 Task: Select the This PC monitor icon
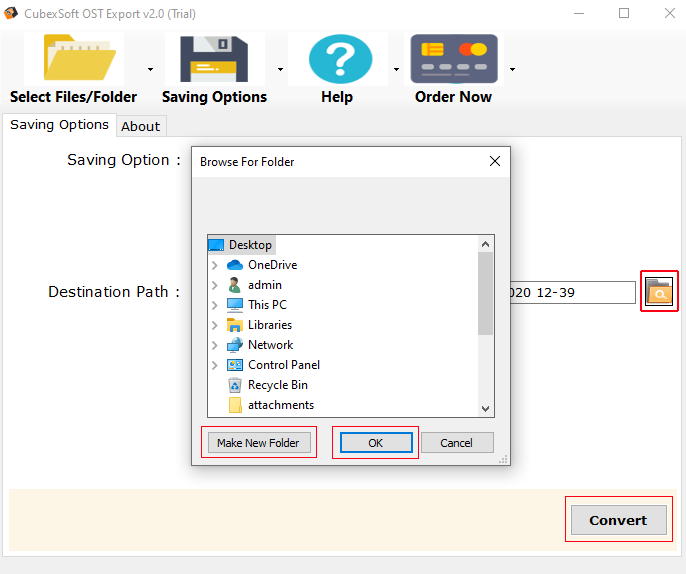point(235,305)
